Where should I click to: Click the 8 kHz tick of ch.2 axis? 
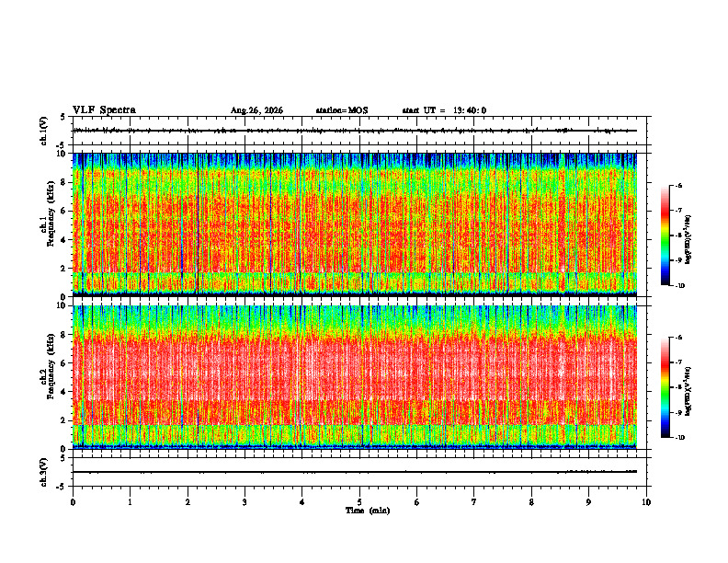coord(64,335)
